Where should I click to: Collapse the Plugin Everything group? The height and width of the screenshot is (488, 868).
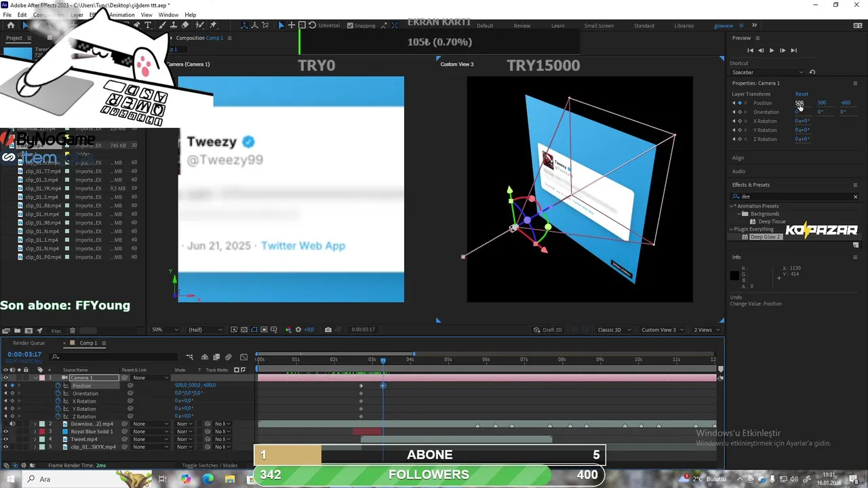point(732,229)
